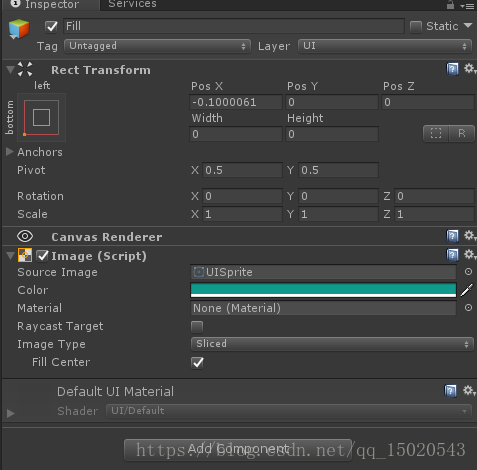477x470 pixels.
Task: Uncheck the Fill Center checkbox
Action: 197,363
